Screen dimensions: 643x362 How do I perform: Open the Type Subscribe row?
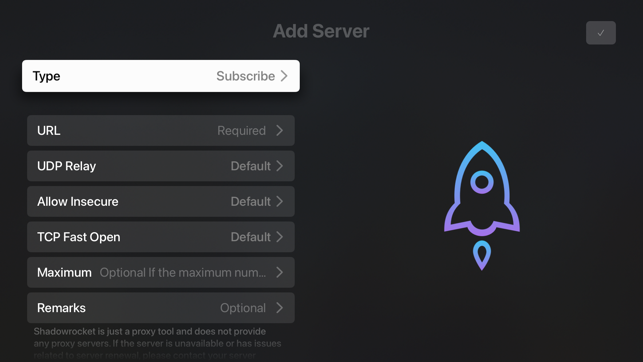(161, 76)
